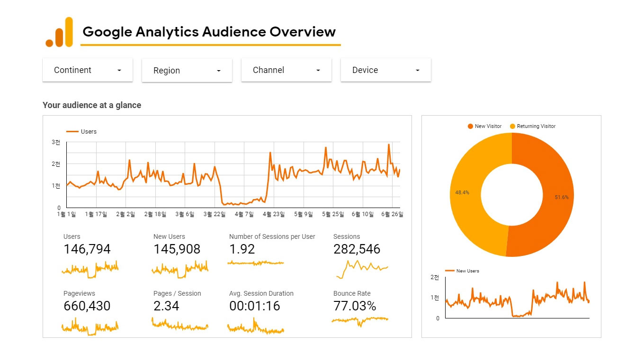Toggle the Users legend item in the line chart
This screenshot has height=354, width=644.
[x=81, y=132]
